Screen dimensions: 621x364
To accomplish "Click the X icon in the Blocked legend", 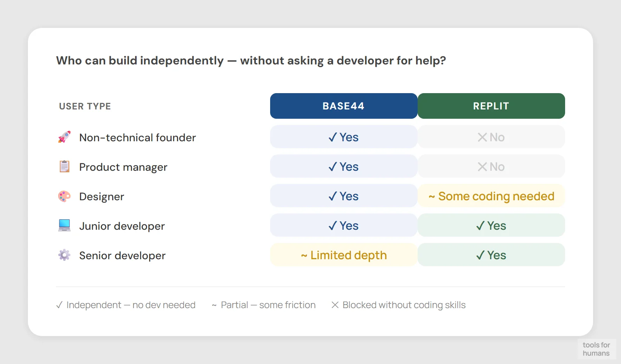I will pyautogui.click(x=335, y=305).
